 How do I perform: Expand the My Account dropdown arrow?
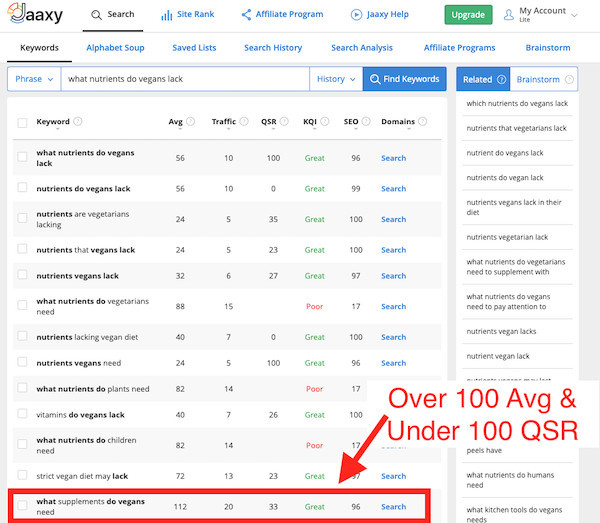click(574, 15)
